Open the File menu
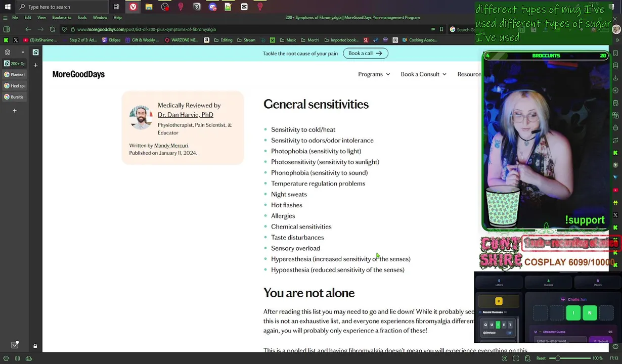The height and width of the screenshot is (364, 622). (15, 18)
